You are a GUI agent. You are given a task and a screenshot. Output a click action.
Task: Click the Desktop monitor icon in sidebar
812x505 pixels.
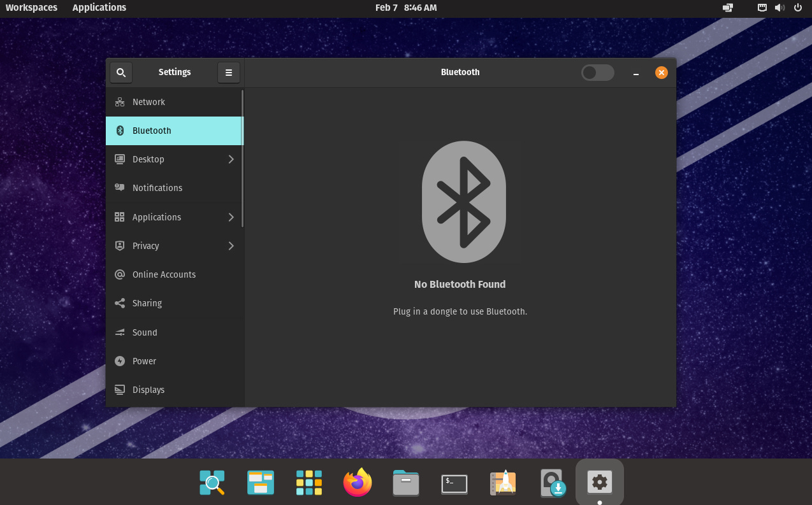tap(120, 159)
